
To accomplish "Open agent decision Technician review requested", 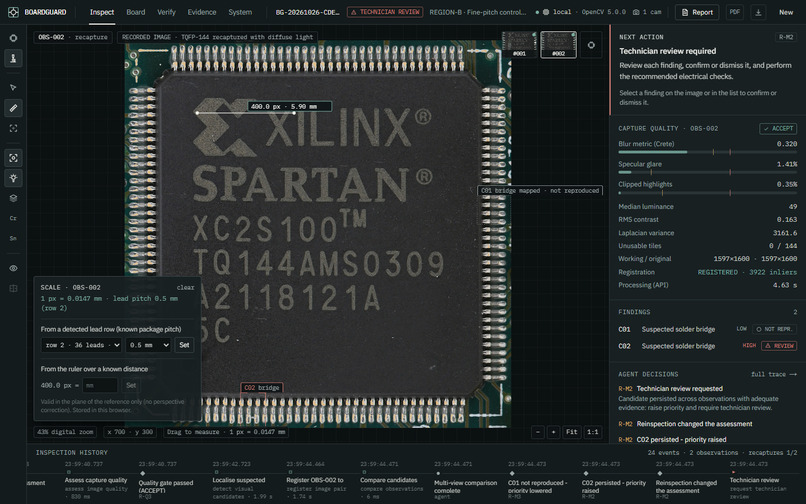I will coord(707,398).
